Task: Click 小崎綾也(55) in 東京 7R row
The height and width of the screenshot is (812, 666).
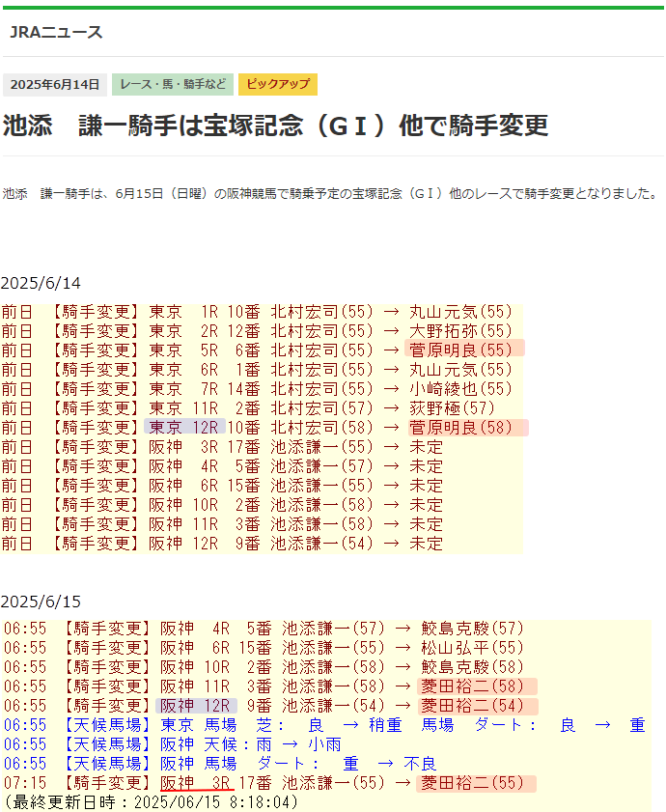Action: (460, 389)
